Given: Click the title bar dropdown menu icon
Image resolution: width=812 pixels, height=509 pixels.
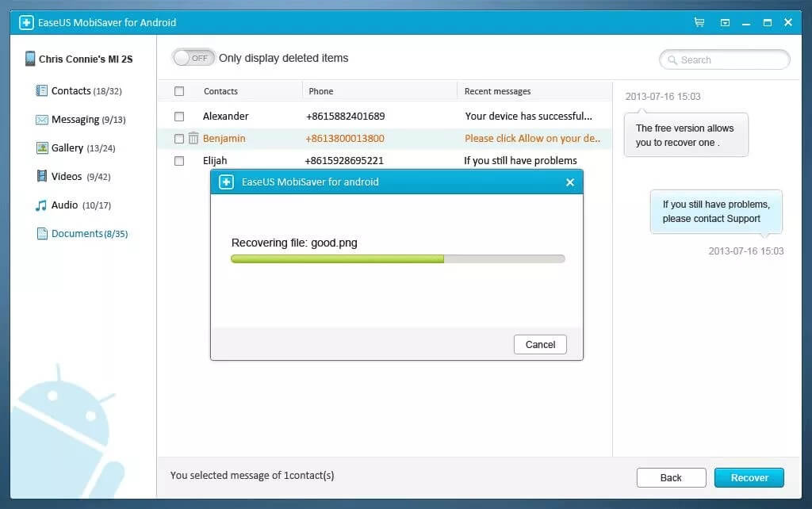Looking at the screenshot, I should [725, 23].
